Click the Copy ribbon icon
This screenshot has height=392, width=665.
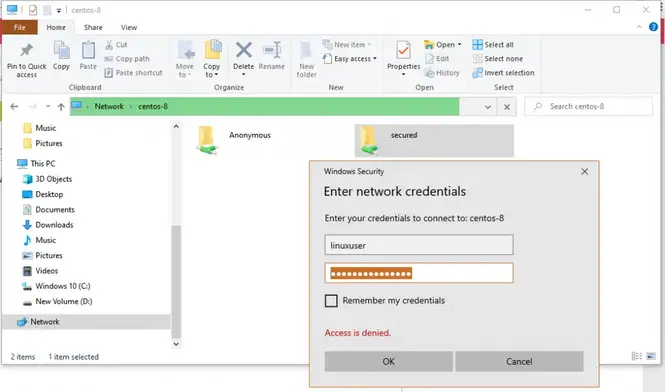[x=61, y=50]
